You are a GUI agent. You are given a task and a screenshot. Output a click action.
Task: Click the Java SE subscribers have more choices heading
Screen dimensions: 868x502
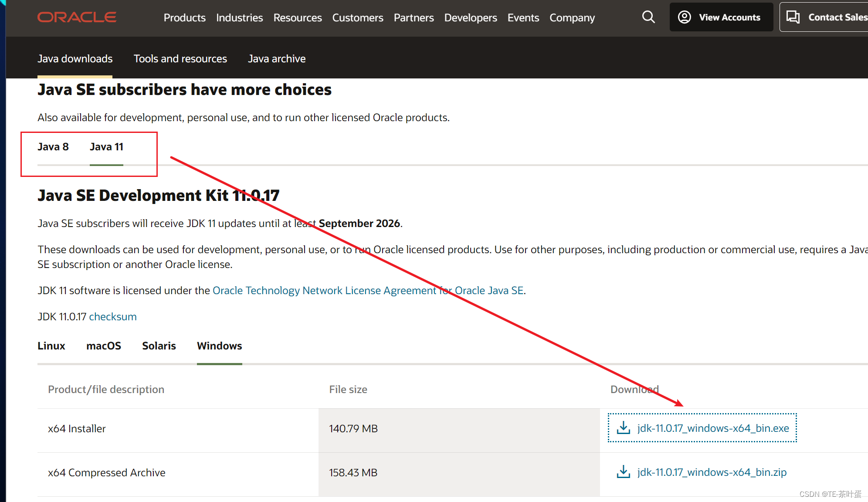[x=185, y=89]
